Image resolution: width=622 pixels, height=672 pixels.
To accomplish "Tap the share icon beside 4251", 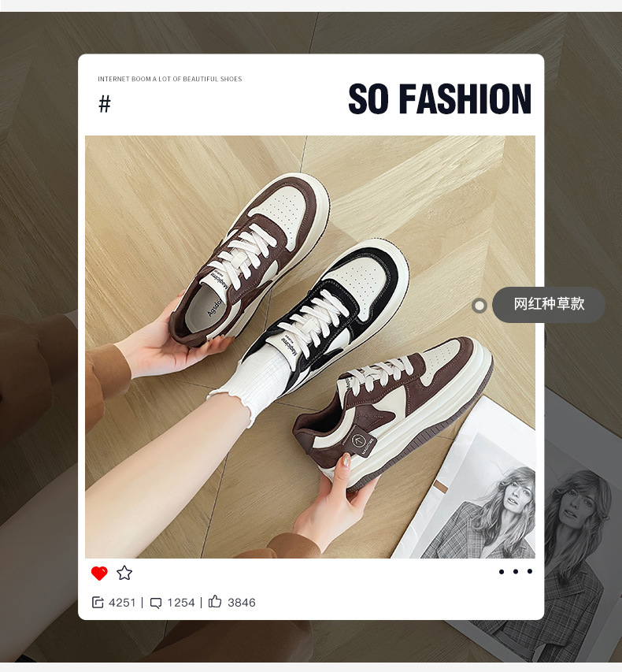I will (x=98, y=603).
